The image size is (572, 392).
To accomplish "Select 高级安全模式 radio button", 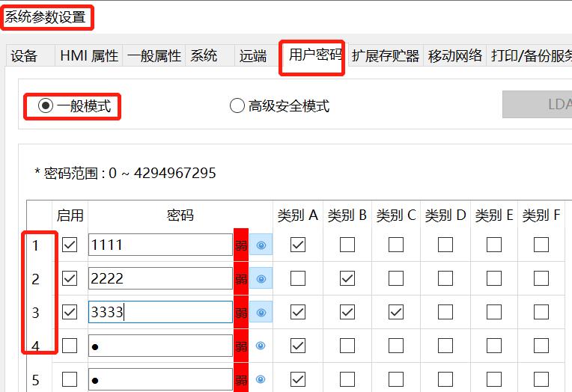I will point(237,105).
